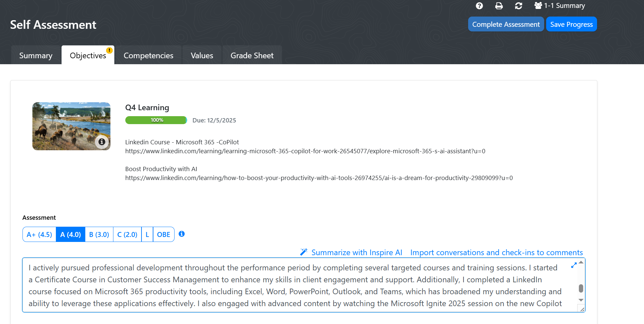Select the A+ (4.5) rating
Screen dimensions: 644x324
pyautogui.click(x=39, y=235)
